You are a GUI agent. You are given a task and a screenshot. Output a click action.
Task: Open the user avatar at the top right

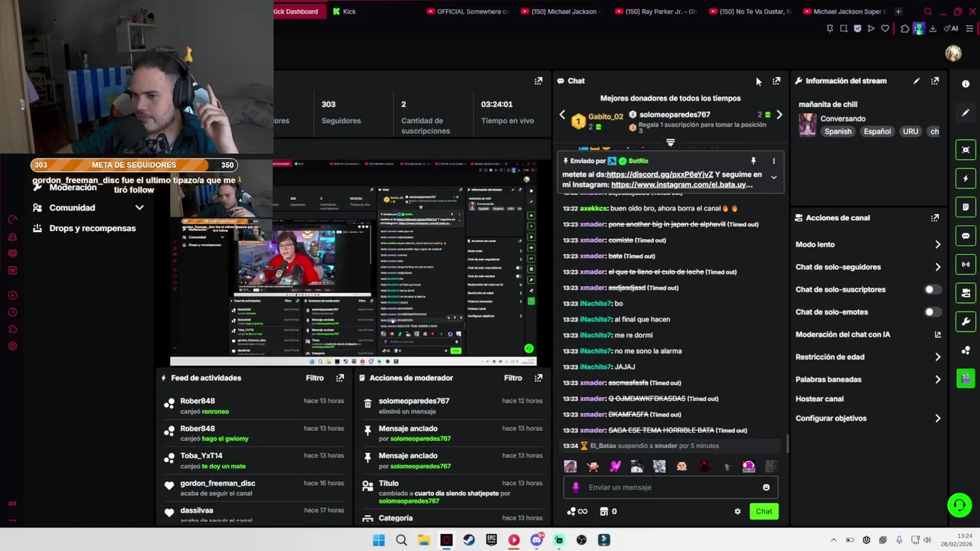tap(953, 53)
